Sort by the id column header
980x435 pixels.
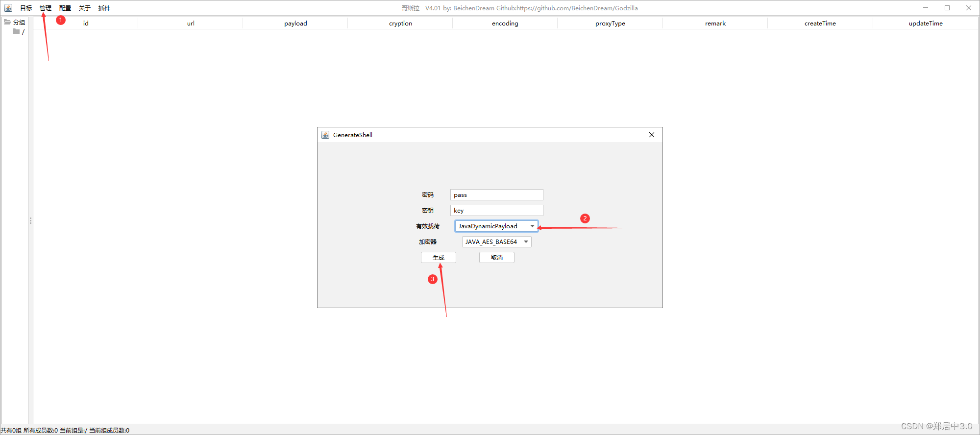[86, 23]
